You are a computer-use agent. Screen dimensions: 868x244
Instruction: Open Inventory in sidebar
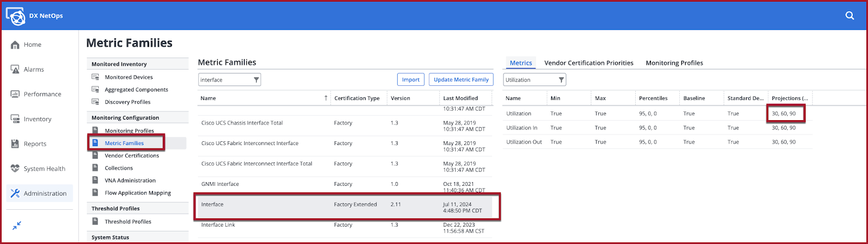(37, 119)
